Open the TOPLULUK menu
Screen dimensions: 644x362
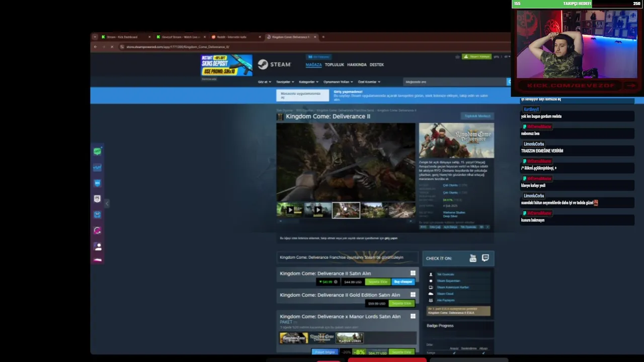click(x=335, y=65)
